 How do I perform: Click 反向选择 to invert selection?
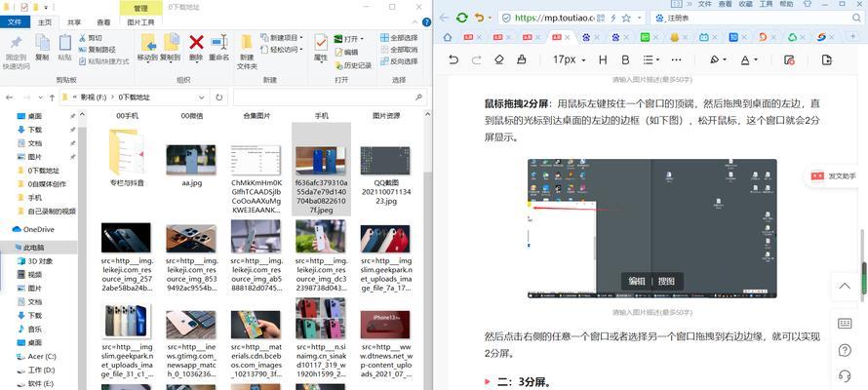pyautogui.click(x=399, y=61)
